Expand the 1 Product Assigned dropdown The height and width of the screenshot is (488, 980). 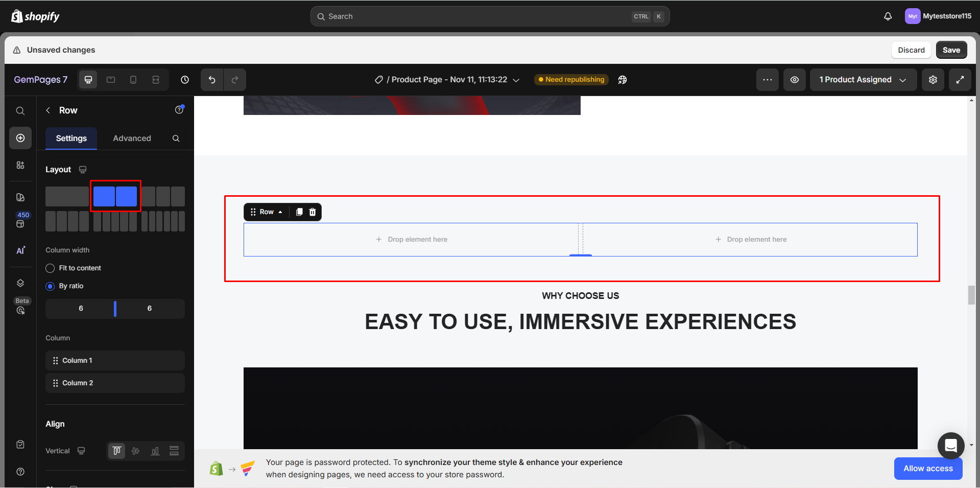coord(863,80)
